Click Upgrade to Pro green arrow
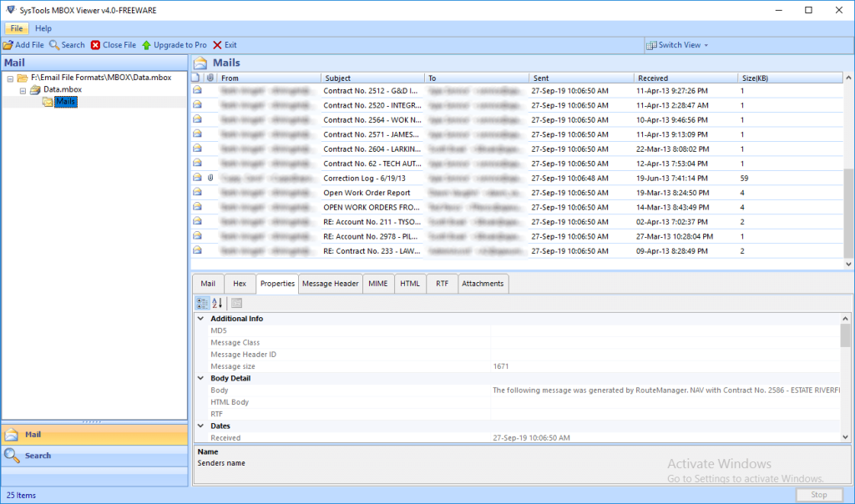 pyautogui.click(x=146, y=45)
